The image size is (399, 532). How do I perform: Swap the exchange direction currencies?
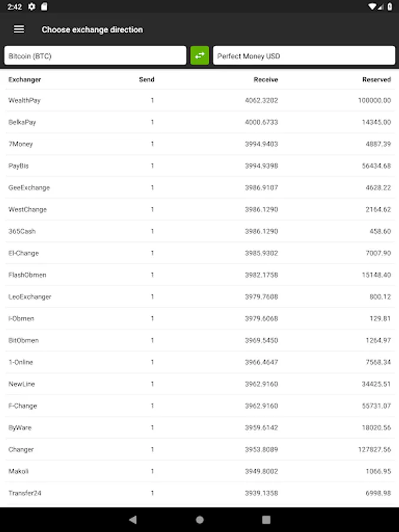[x=200, y=56]
